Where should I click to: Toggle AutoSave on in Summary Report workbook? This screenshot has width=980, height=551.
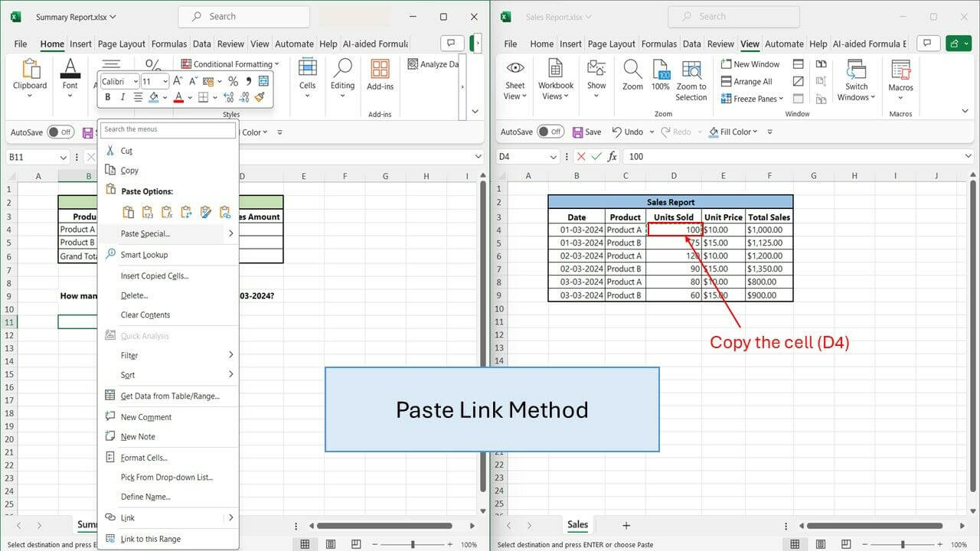[60, 132]
